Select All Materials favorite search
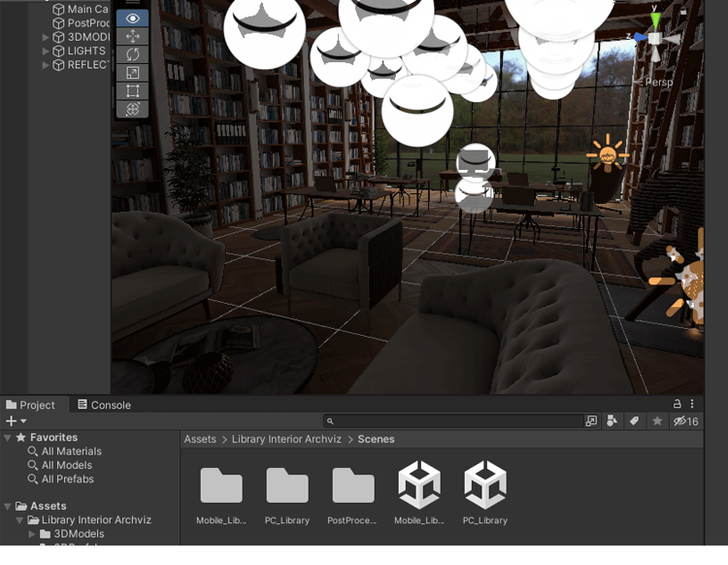Image resolution: width=728 pixels, height=565 pixels. coord(71,451)
